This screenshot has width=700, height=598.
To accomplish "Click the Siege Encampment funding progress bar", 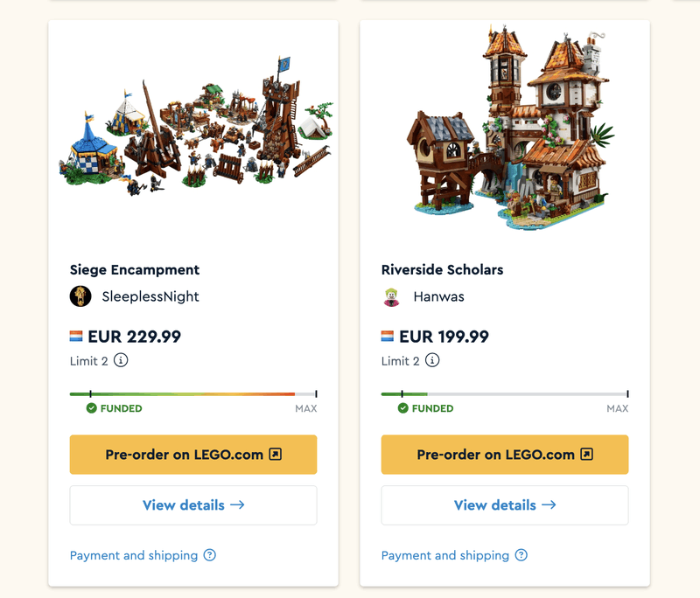I will point(193,394).
